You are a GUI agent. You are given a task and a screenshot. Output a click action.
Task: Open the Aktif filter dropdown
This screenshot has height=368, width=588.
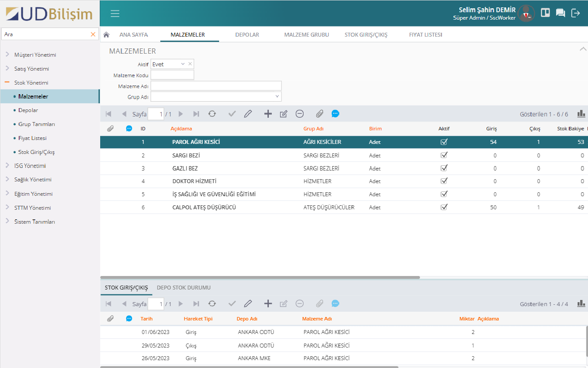pos(183,64)
